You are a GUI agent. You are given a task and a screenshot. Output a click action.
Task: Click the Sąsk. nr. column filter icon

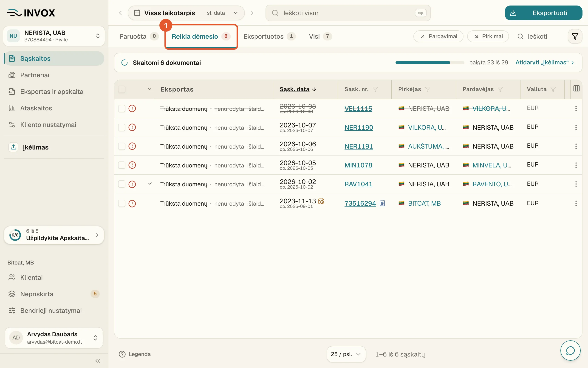tap(375, 89)
